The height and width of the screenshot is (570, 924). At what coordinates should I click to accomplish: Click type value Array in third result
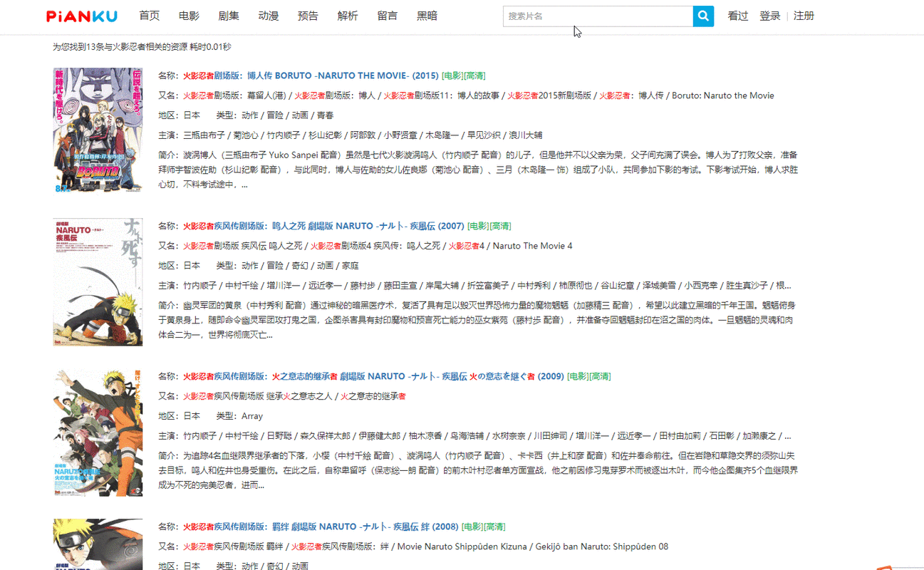click(x=252, y=416)
